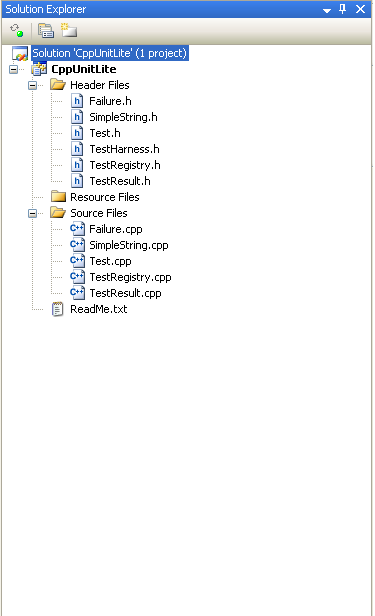This screenshot has height=616, width=375.
Task: Select the Failure.cpp file name
Action: [116, 229]
